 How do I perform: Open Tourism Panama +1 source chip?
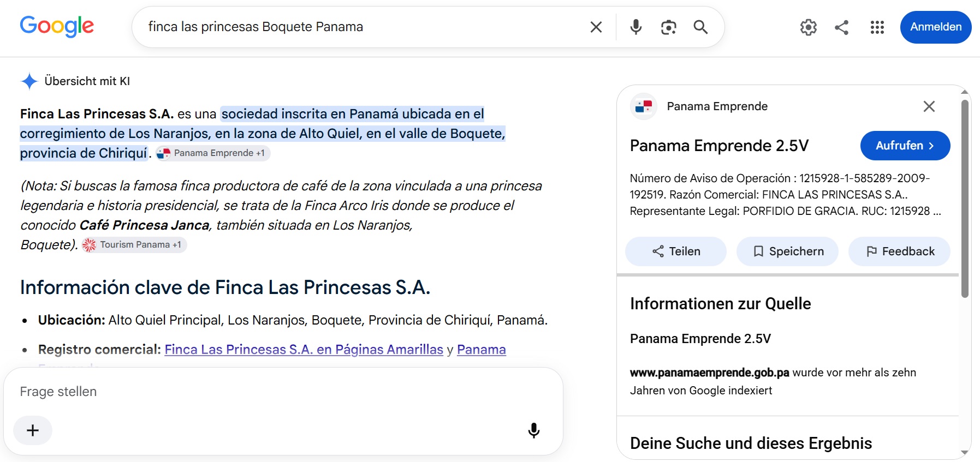pyautogui.click(x=134, y=245)
